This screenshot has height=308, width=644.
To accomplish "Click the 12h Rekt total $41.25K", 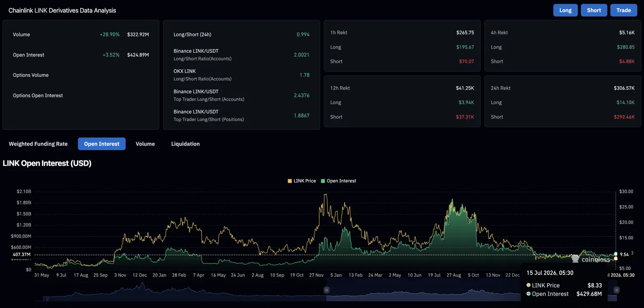I will 465,88.
